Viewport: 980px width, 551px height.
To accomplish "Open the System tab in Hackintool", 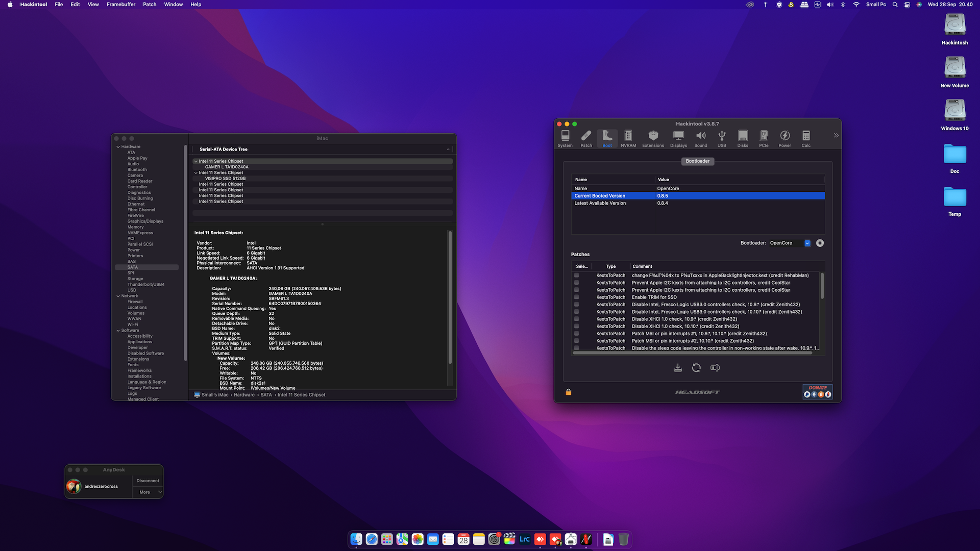I will pyautogui.click(x=565, y=138).
